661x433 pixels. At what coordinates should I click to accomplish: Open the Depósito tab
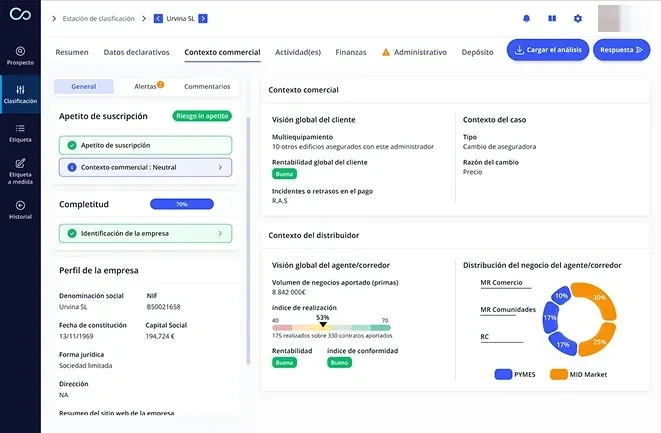coord(477,52)
